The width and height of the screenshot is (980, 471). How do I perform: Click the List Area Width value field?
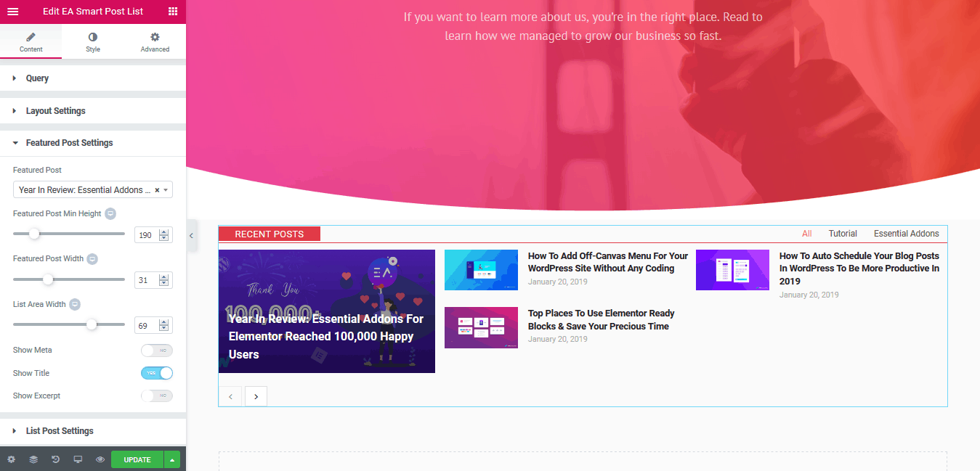click(153, 326)
